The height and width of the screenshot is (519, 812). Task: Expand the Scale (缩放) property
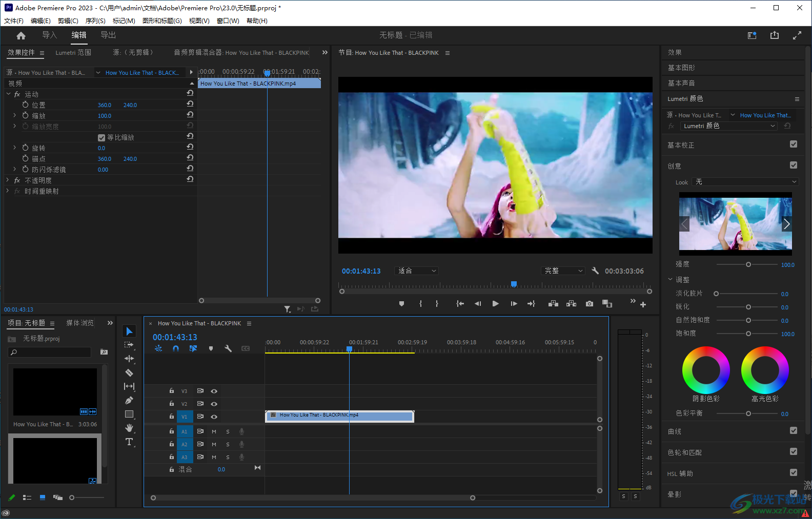pos(15,116)
